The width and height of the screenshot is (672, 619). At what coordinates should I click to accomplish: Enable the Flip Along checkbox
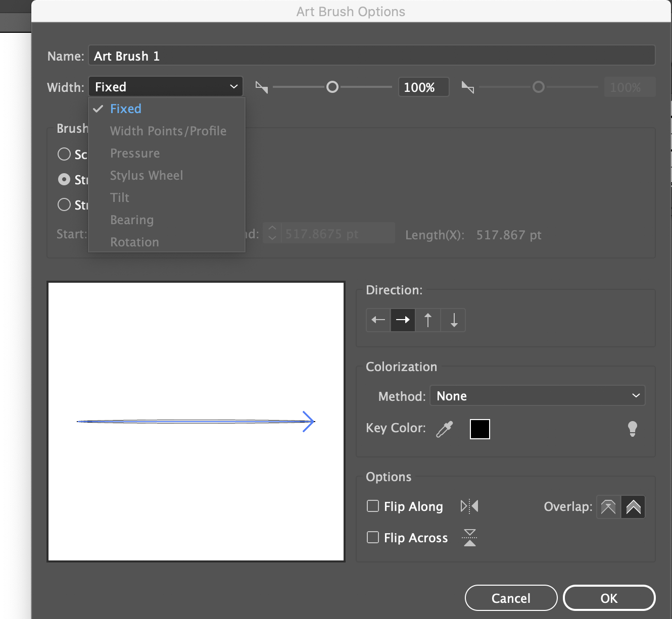[373, 506]
